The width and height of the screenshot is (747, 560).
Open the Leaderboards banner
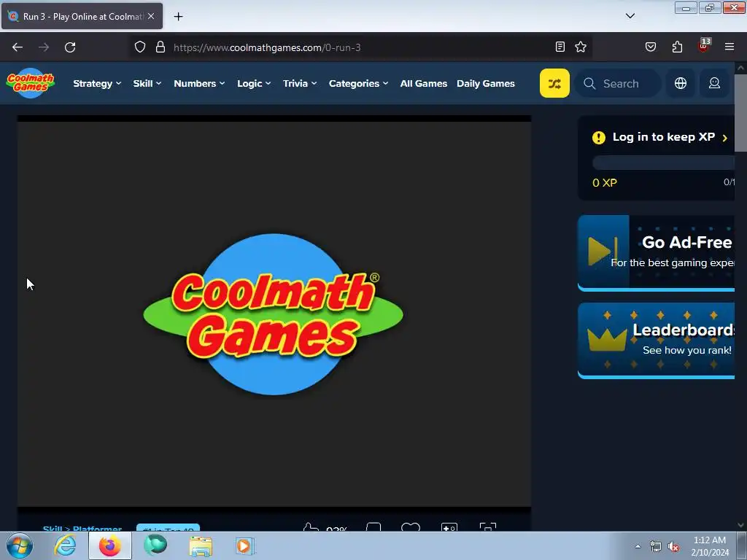656,341
